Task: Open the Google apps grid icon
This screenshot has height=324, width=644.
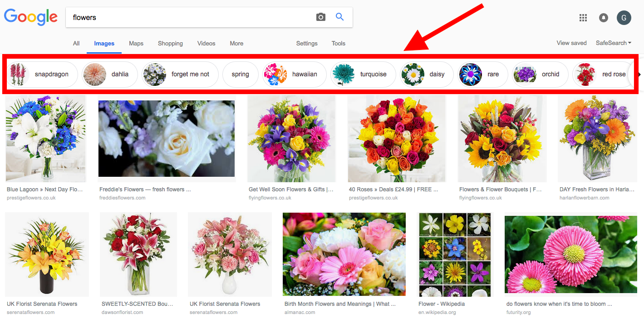Action: 583,17
